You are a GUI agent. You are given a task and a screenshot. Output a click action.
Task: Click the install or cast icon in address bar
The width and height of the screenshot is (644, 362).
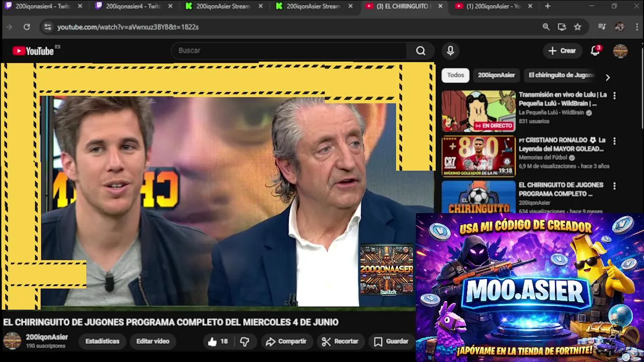[562, 27]
